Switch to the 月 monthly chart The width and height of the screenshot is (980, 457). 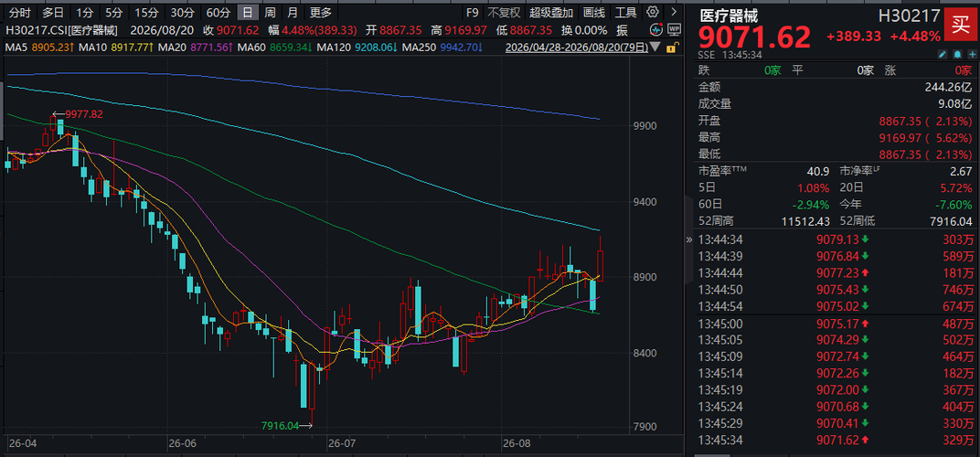click(x=293, y=12)
